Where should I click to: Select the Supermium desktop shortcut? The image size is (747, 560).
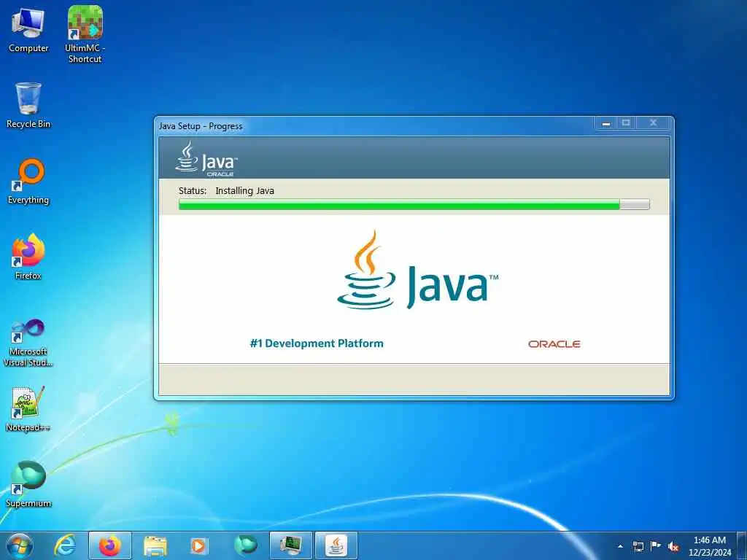(x=28, y=484)
